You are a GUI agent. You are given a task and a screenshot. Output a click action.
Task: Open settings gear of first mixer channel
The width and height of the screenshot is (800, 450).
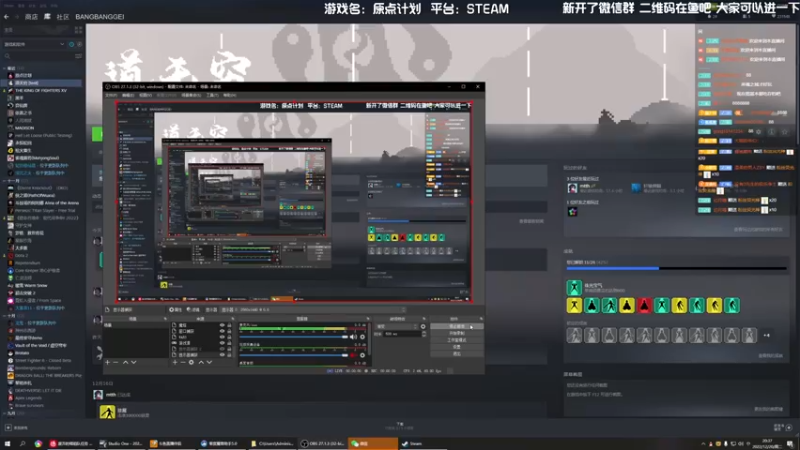[363, 337]
